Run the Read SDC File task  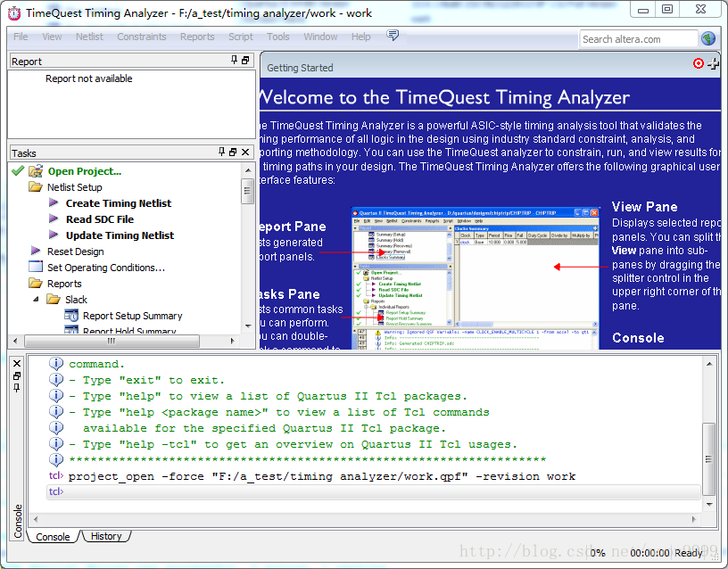coord(53,219)
